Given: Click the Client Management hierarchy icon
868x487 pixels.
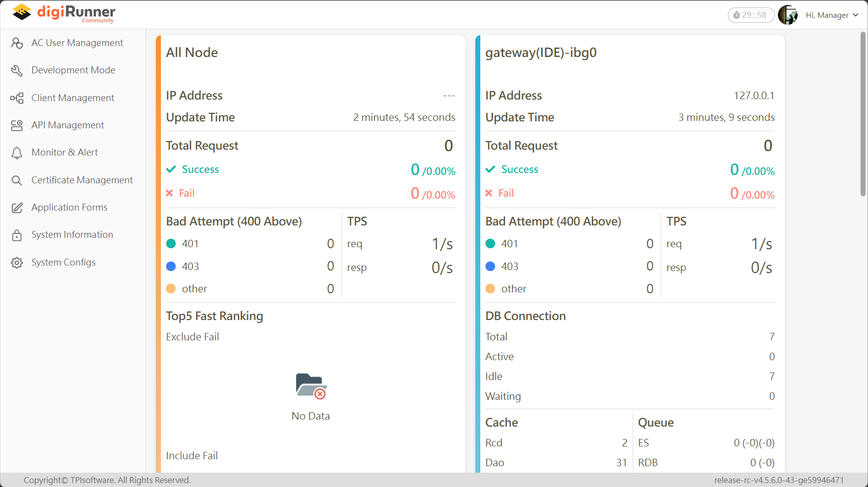Looking at the screenshot, I should [x=17, y=98].
